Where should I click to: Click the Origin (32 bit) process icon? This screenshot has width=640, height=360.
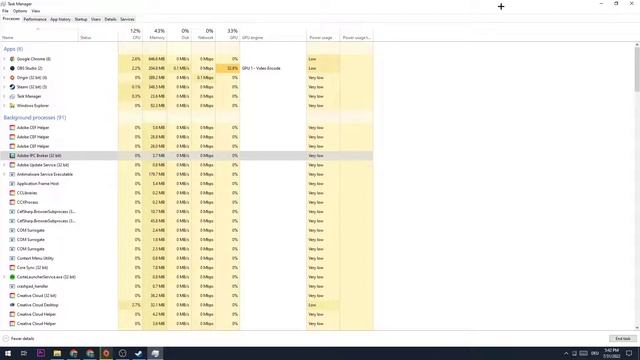point(12,78)
